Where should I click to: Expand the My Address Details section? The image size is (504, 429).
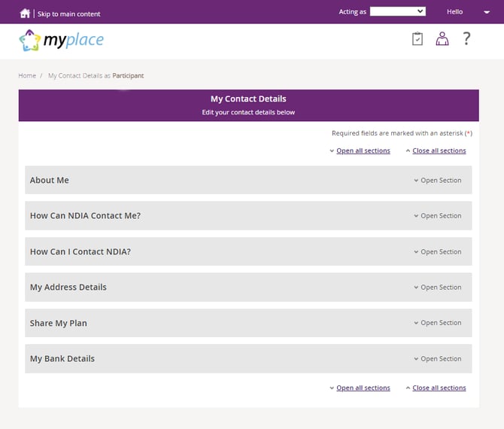click(440, 288)
